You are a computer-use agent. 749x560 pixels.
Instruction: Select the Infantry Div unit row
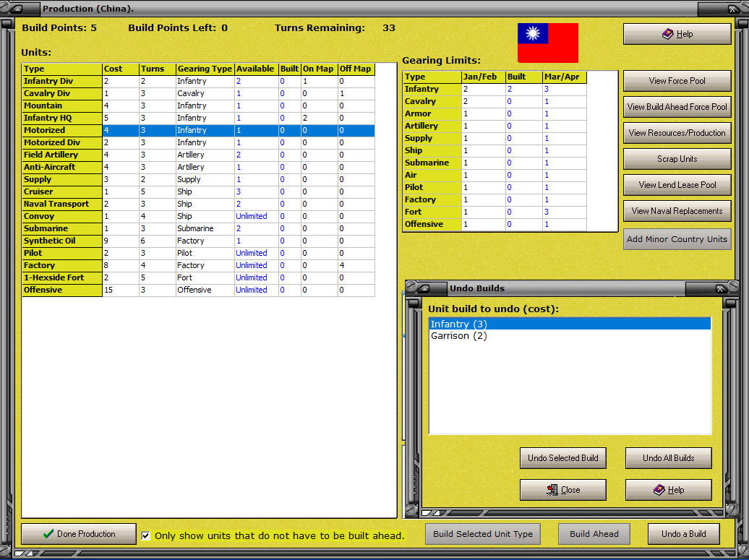coord(198,81)
